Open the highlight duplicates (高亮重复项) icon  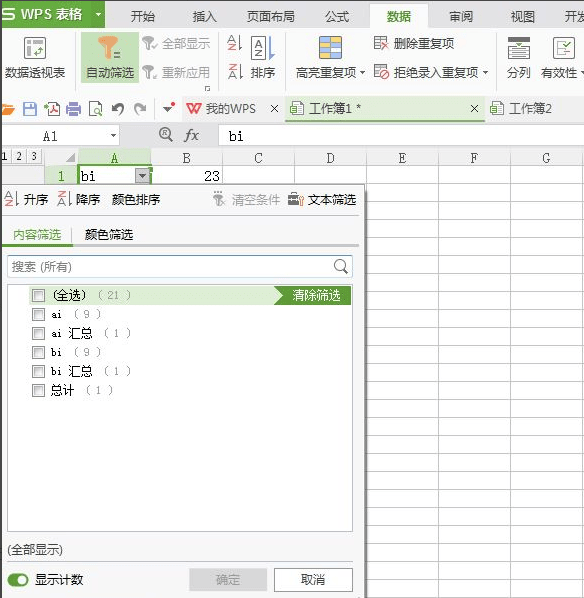tap(330, 48)
